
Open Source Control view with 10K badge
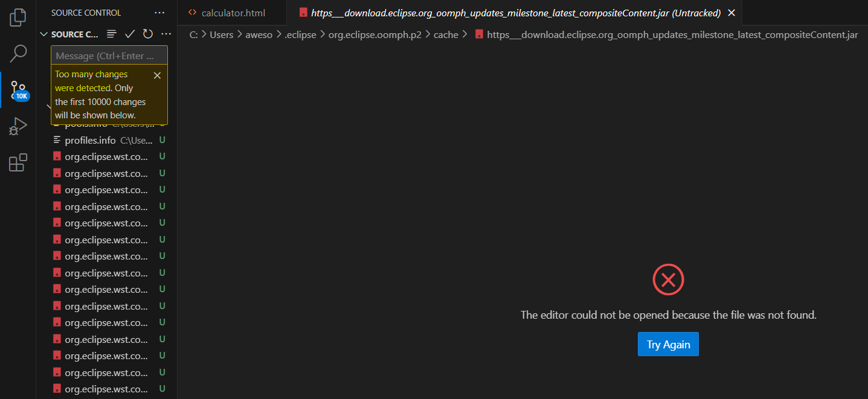click(x=18, y=91)
